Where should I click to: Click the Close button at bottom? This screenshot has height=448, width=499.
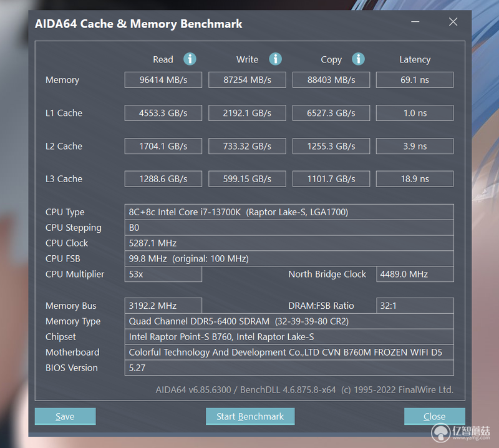(434, 416)
